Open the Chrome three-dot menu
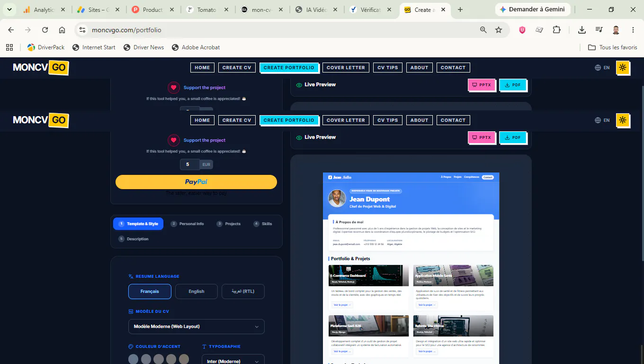Screen dimensions: 644x364 (633, 30)
